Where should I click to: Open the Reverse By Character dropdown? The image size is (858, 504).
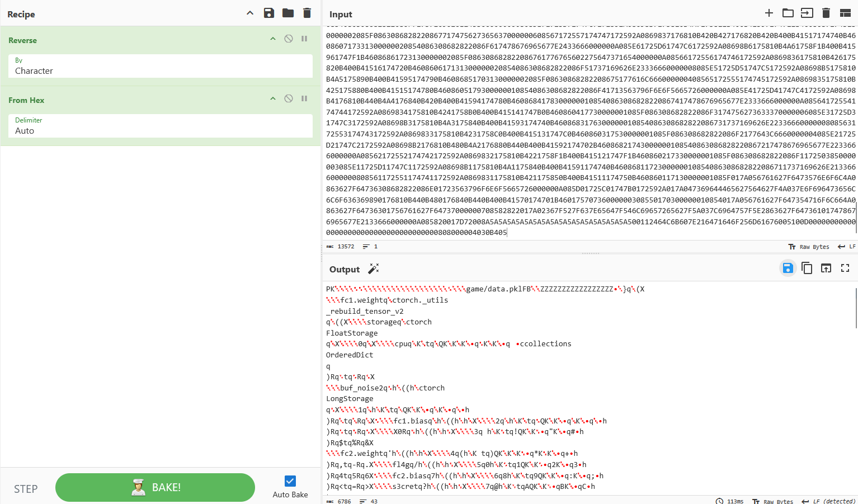click(x=161, y=66)
